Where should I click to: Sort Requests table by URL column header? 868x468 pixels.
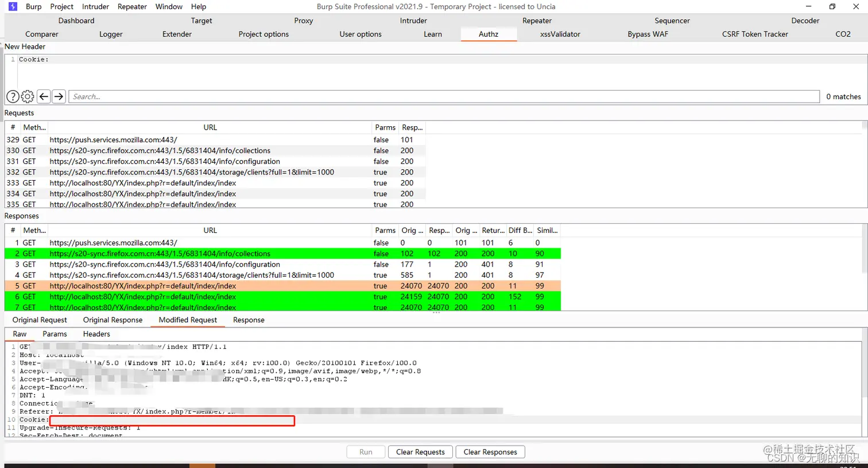click(x=210, y=127)
